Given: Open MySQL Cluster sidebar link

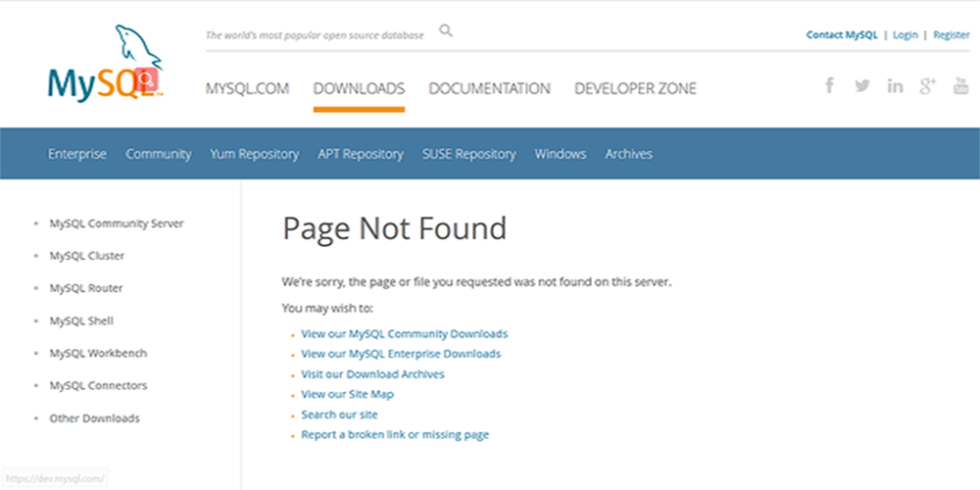Looking at the screenshot, I should click(x=87, y=256).
